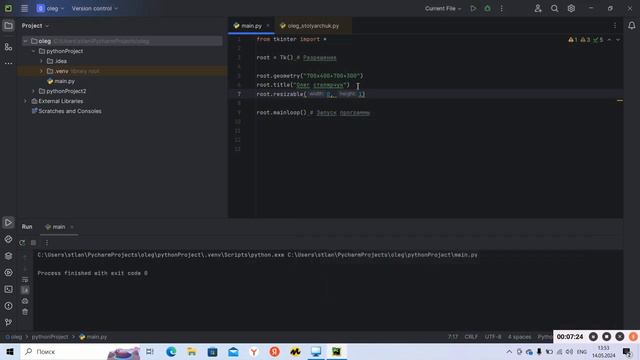Open Microsoft Edge from taskbar
Viewport: 640px width, 360px height.
coord(171,351)
